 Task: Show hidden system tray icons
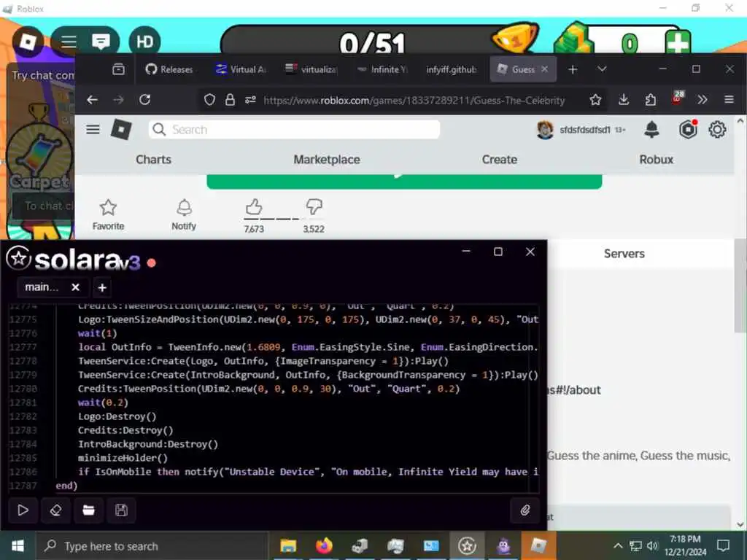617,545
